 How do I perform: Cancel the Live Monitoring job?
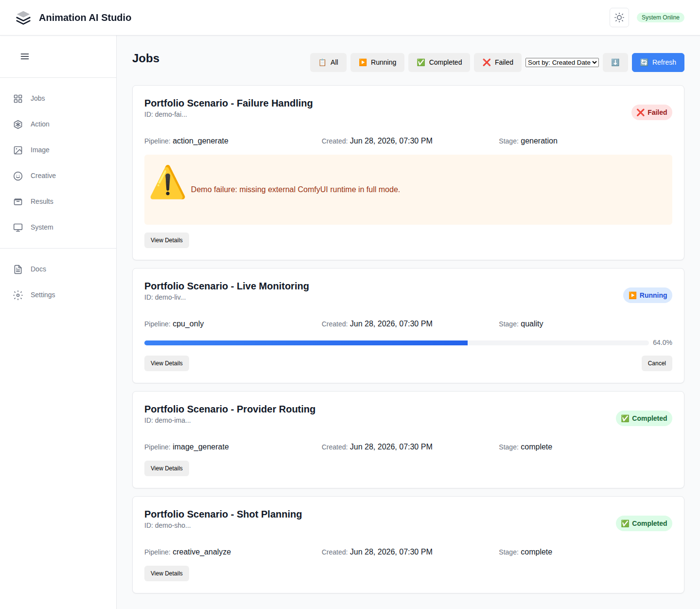pyautogui.click(x=657, y=363)
